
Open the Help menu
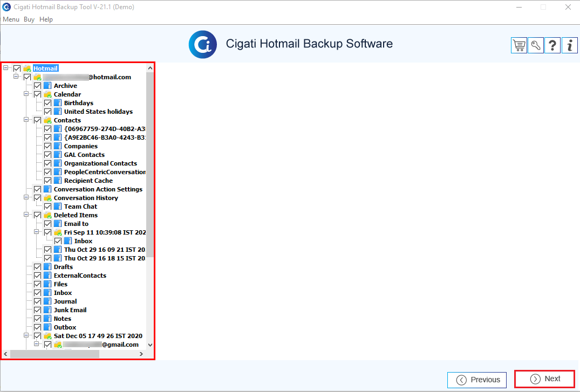click(x=46, y=19)
